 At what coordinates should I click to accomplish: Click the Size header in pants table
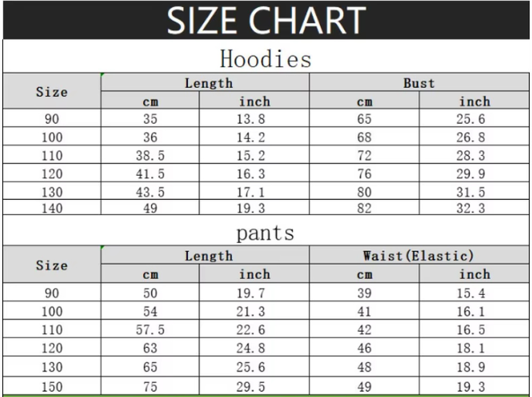[x=52, y=265]
